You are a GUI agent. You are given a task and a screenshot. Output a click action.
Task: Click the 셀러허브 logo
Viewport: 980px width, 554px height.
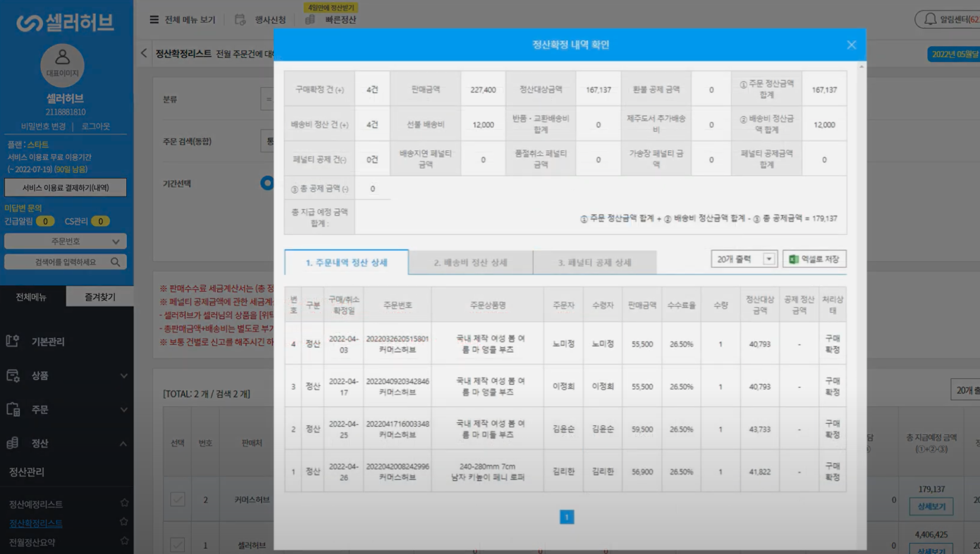(65, 22)
